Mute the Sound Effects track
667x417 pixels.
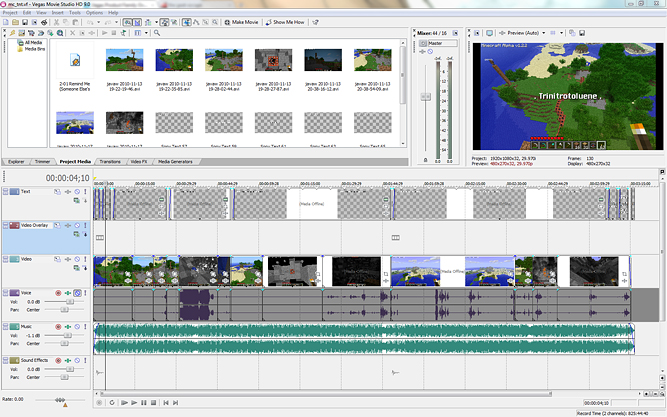[77, 360]
